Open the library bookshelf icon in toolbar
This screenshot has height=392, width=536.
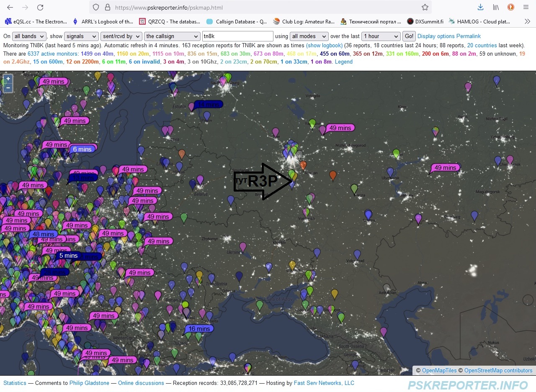(495, 7)
